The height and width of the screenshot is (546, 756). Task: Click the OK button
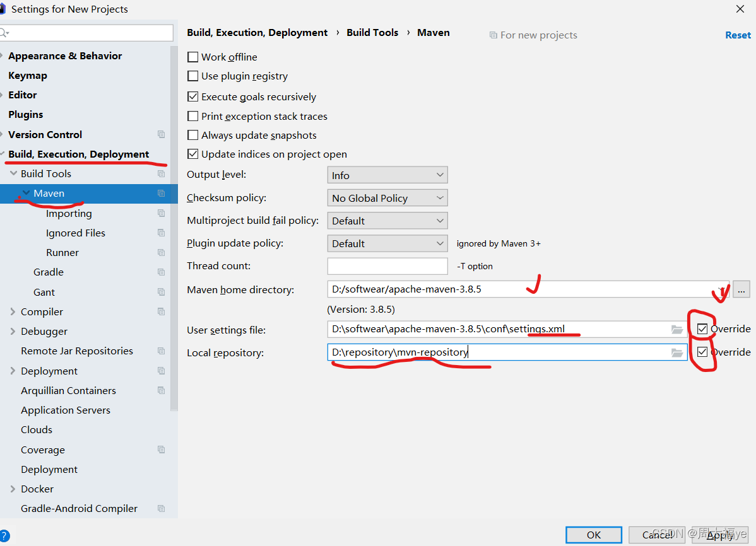pyautogui.click(x=594, y=535)
